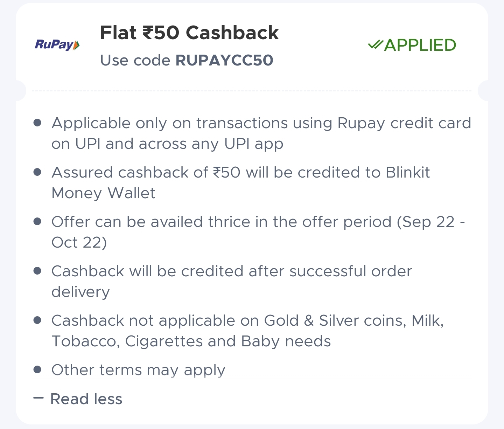Select the Rupay credit card on UPI term

[261, 133]
